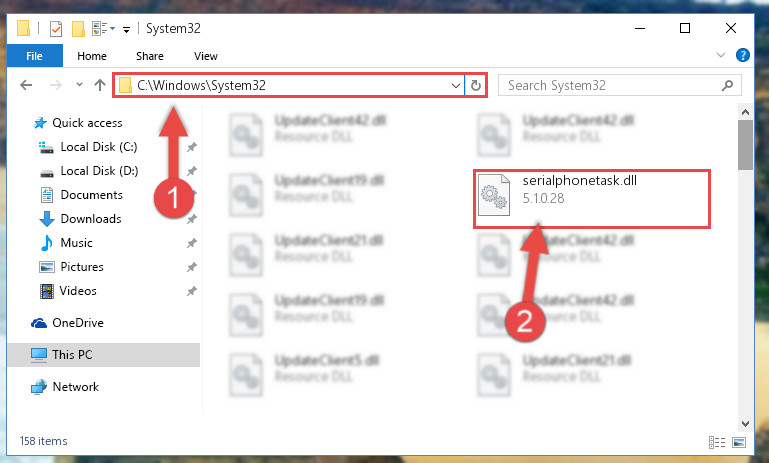Screen dimensions: 769x463
Task: Toggle pin on Music folder
Action: [x=192, y=243]
